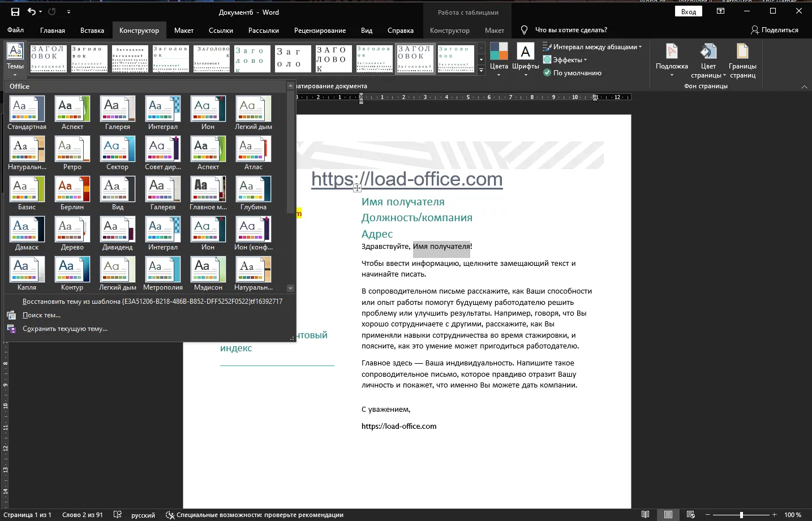Switch to the Главная tab
This screenshot has width=812, height=521.
tap(53, 31)
